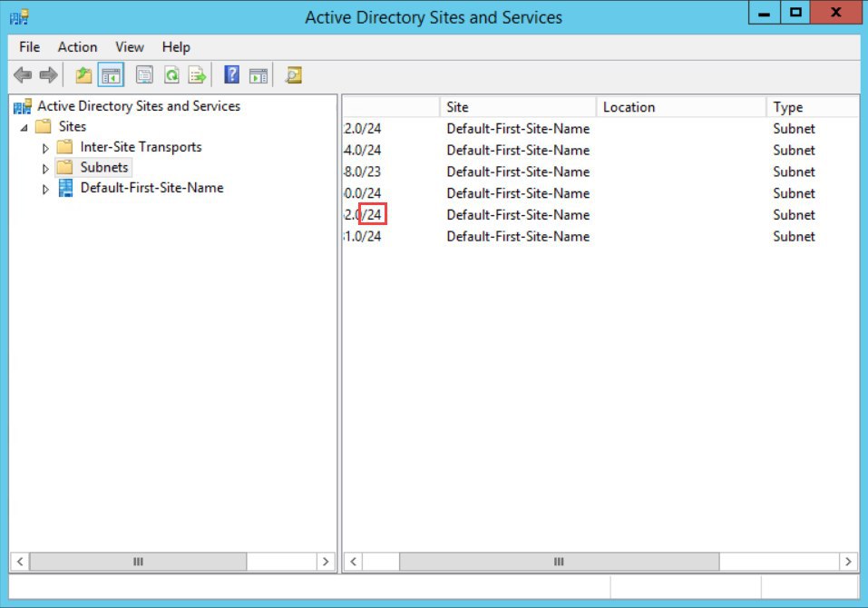The image size is (868, 608).
Task: Click the left arrow of the list pane scrollbar
Action: (353, 562)
